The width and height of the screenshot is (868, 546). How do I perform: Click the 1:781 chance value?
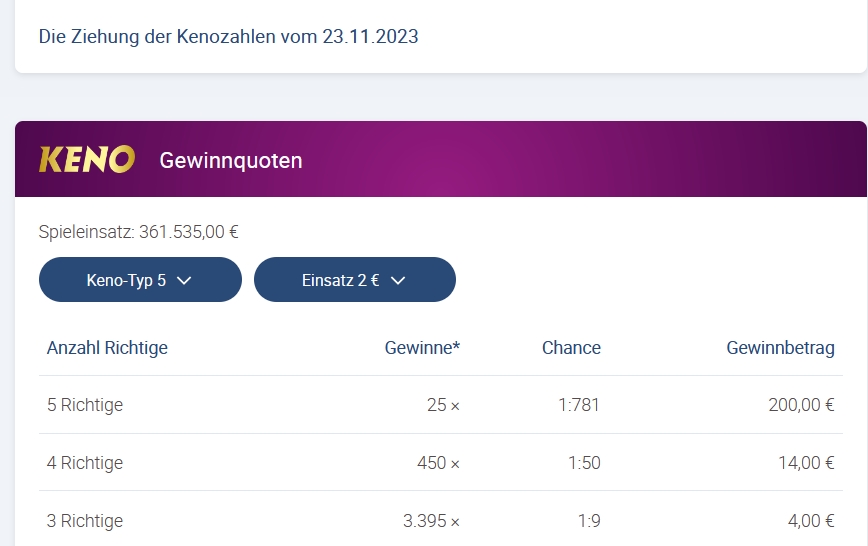pyautogui.click(x=579, y=405)
